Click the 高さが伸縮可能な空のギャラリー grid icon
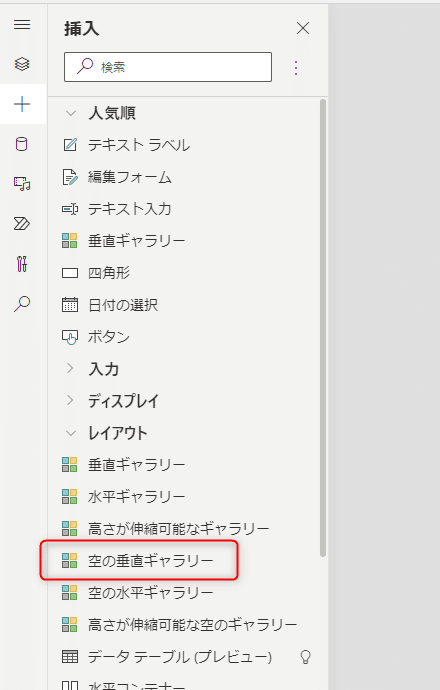 (70, 624)
